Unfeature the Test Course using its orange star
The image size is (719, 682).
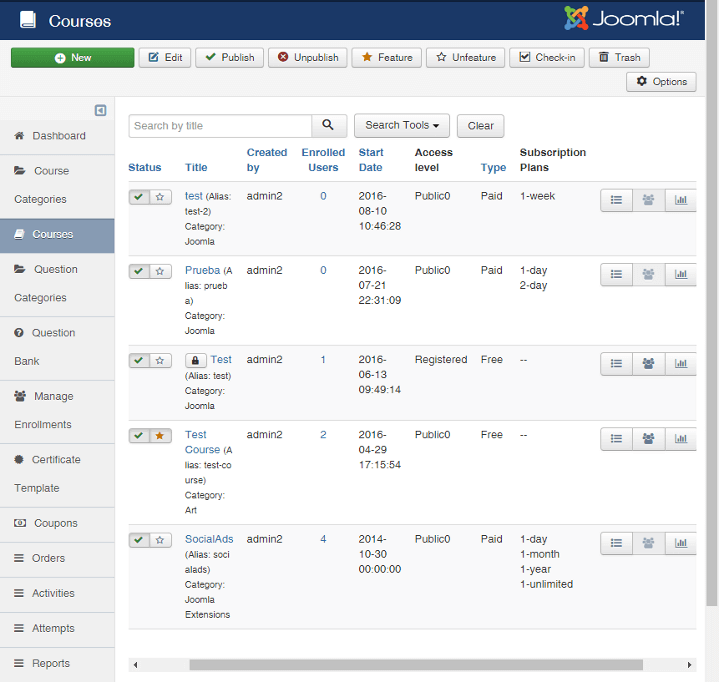160,436
